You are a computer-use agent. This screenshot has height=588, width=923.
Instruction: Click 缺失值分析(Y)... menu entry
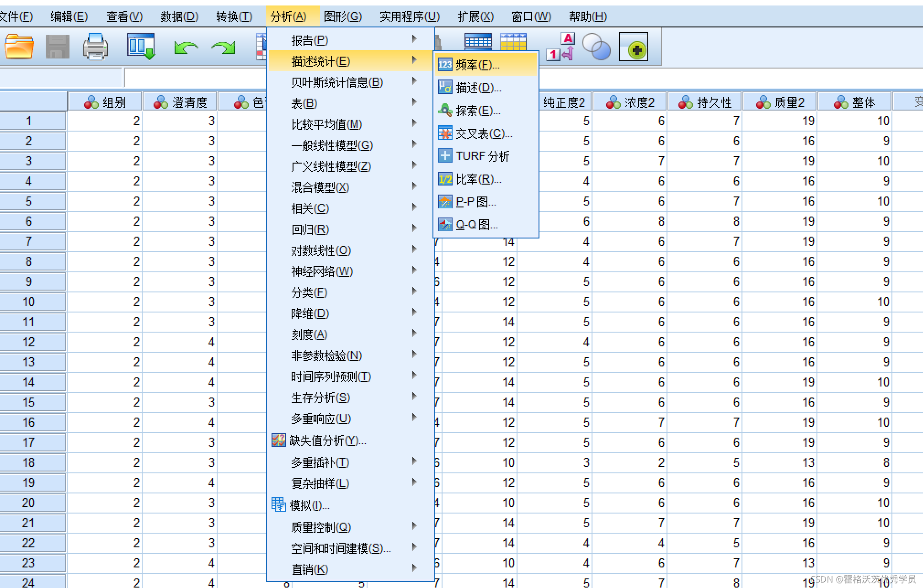pos(327,440)
